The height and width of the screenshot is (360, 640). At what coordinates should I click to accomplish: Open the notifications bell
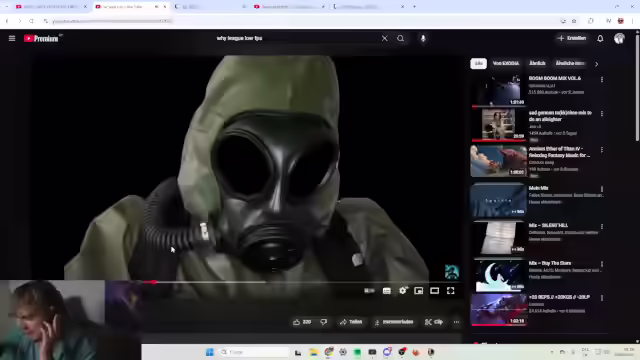click(600, 38)
